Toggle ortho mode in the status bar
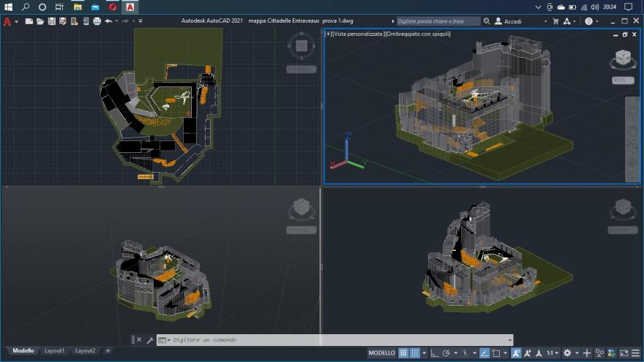Image resolution: width=644 pixels, height=362 pixels. tap(435, 352)
